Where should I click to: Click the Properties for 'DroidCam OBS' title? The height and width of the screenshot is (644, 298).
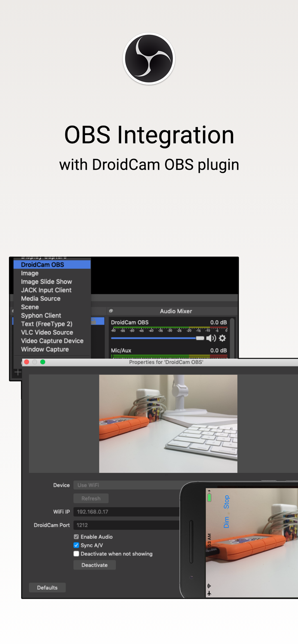click(x=166, y=362)
